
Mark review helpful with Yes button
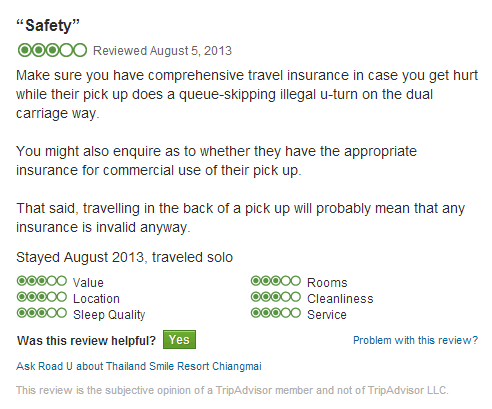179,340
